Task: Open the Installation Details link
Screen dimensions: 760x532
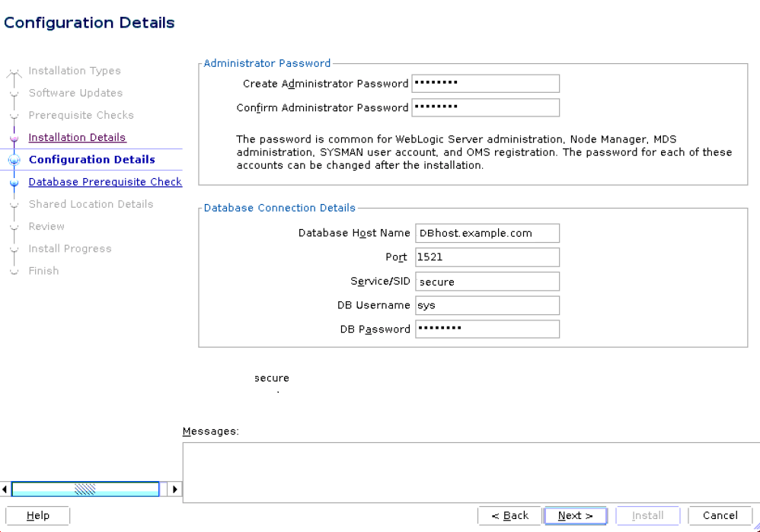Action: point(77,137)
